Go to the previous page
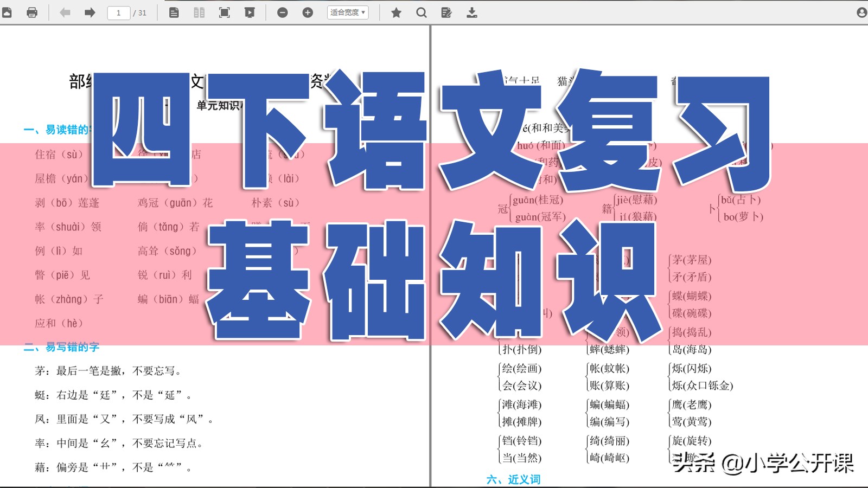Viewport: 868px width, 488px height. point(65,12)
